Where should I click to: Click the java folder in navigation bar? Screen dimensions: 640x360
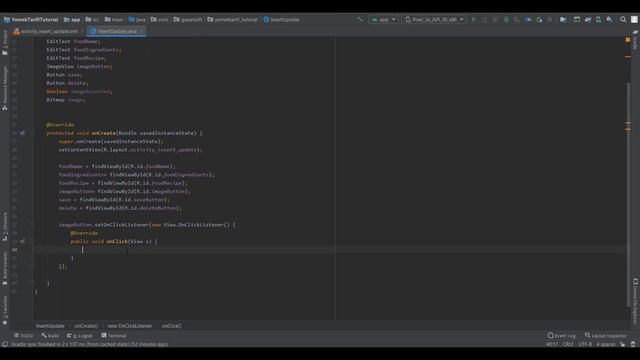[x=137, y=19]
